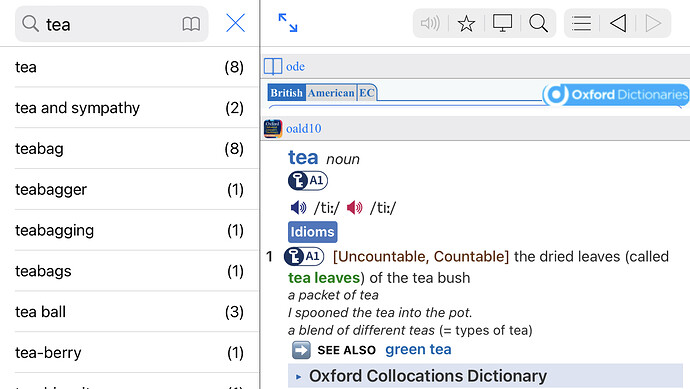Select 'teabagger' result in list
The image size is (690, 389).
(129, 190)
